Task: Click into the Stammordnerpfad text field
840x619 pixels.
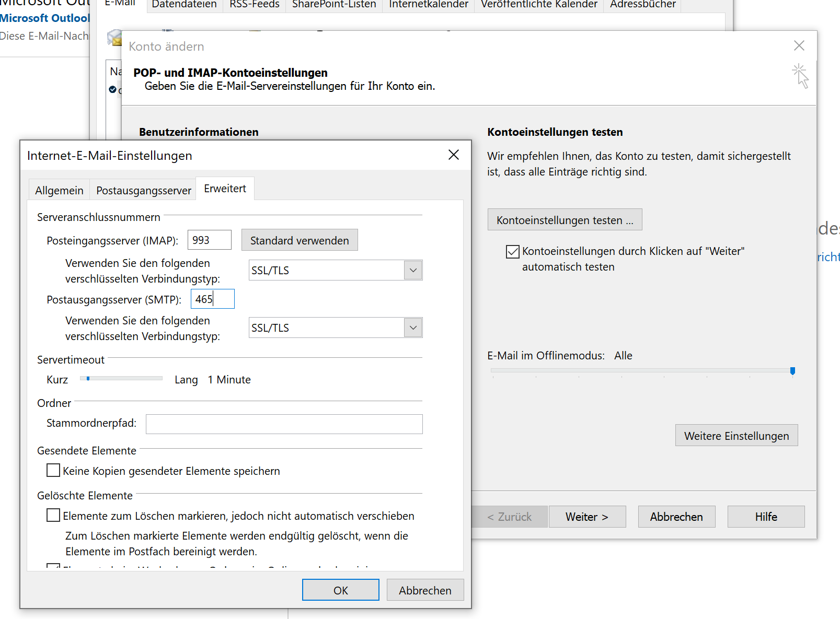Action: [284, 424]
